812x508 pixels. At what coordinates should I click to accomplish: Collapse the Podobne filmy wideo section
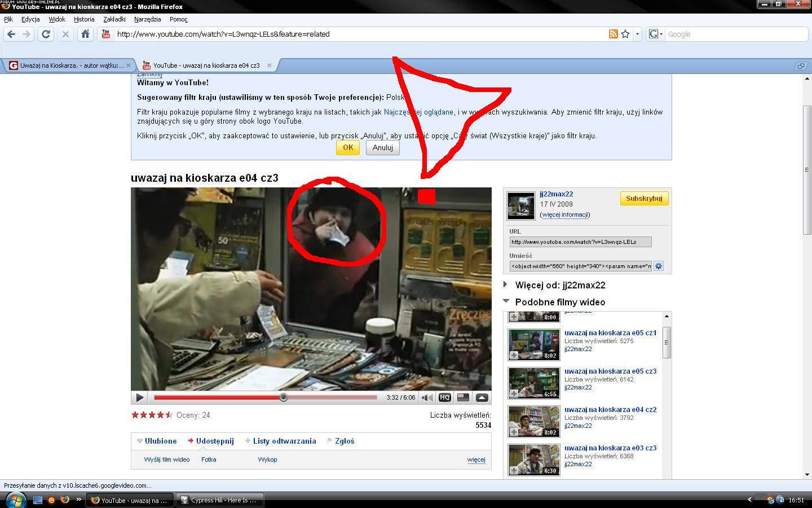[506, 301]
